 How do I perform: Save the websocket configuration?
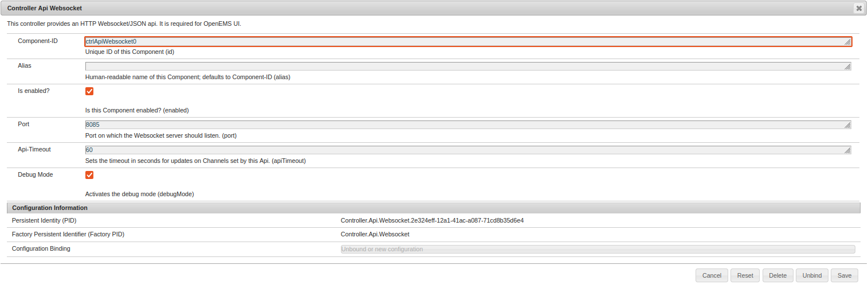tap(845, 275)
